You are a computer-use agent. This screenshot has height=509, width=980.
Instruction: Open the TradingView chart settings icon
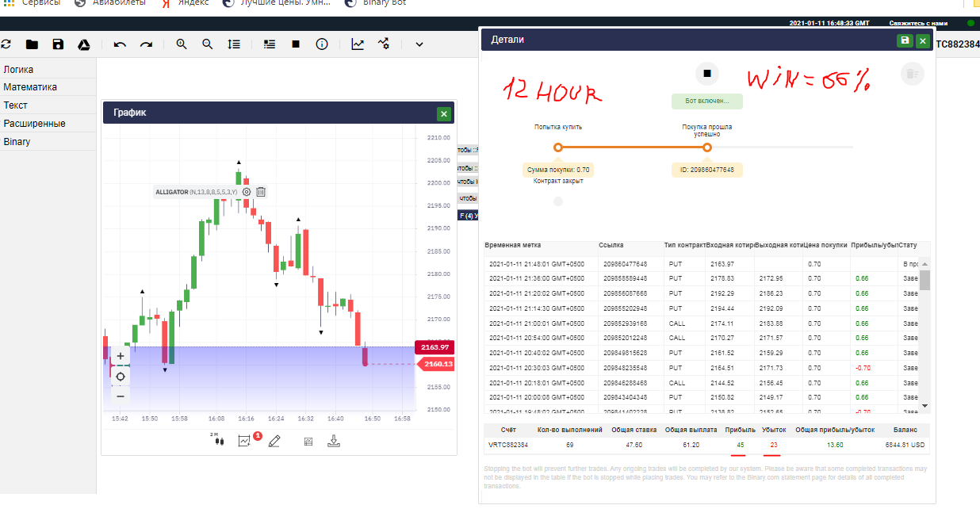point(384,44)
